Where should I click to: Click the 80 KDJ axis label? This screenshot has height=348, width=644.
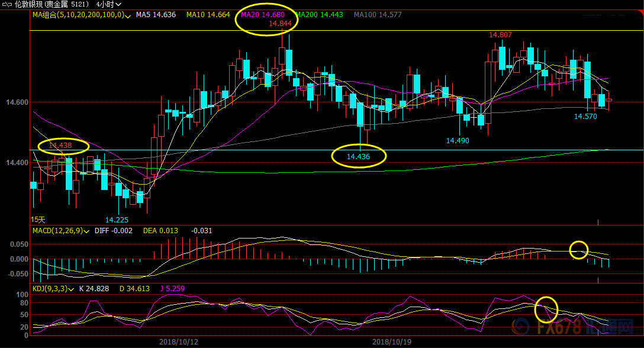[x=24, y=303]
